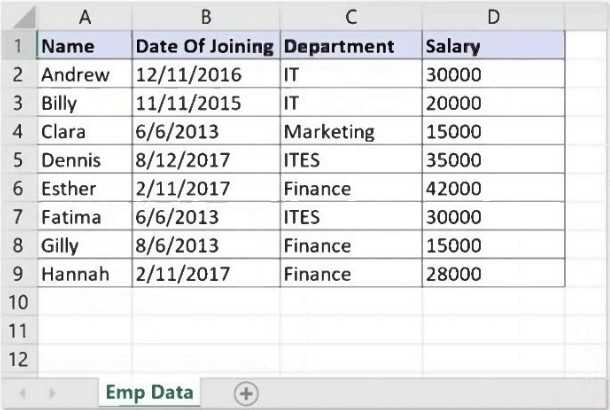
Task: Select column C header
Action: point(350,16)
